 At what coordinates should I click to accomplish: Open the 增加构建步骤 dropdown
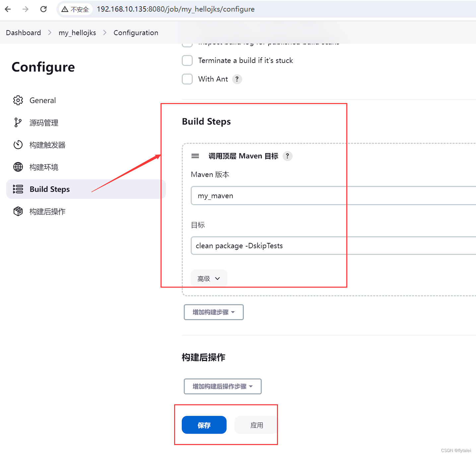coord(214,312)
